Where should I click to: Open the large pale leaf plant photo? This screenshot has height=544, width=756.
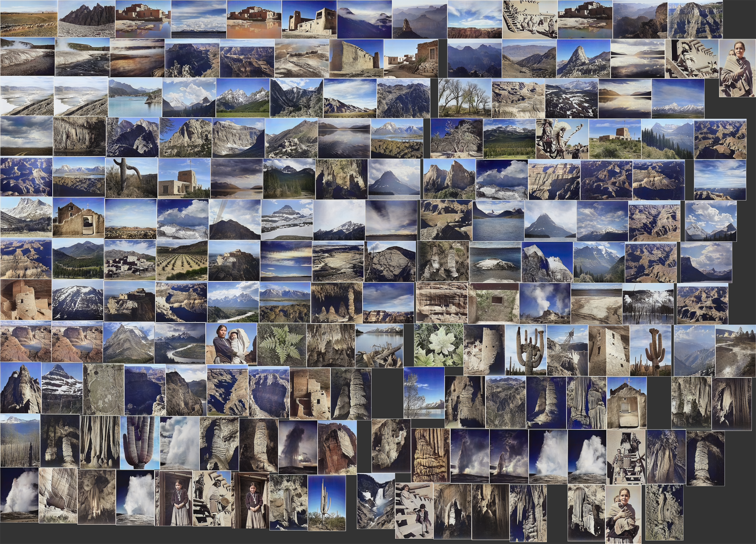438,345
